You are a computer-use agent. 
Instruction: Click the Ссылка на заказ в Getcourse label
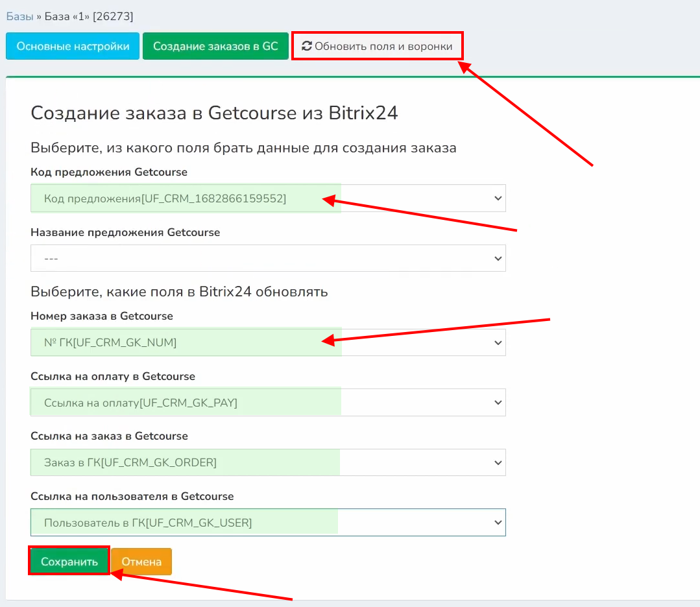(x=109, y=436)
